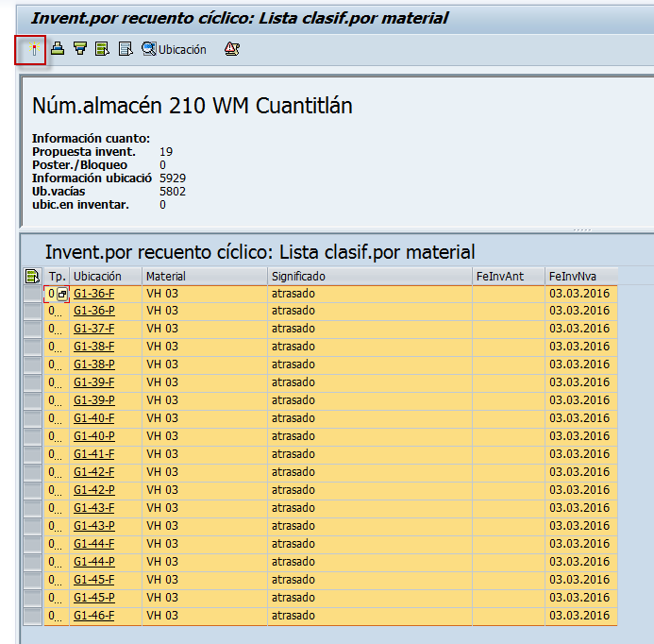The image size is (654, 644).
Task: Click the sort ascending toolbar icon
Action: pos(58,49)
